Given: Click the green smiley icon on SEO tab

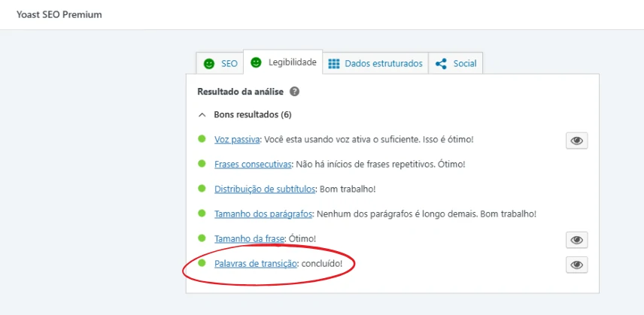Looking at the screenshot, I should tap(209, 64).
